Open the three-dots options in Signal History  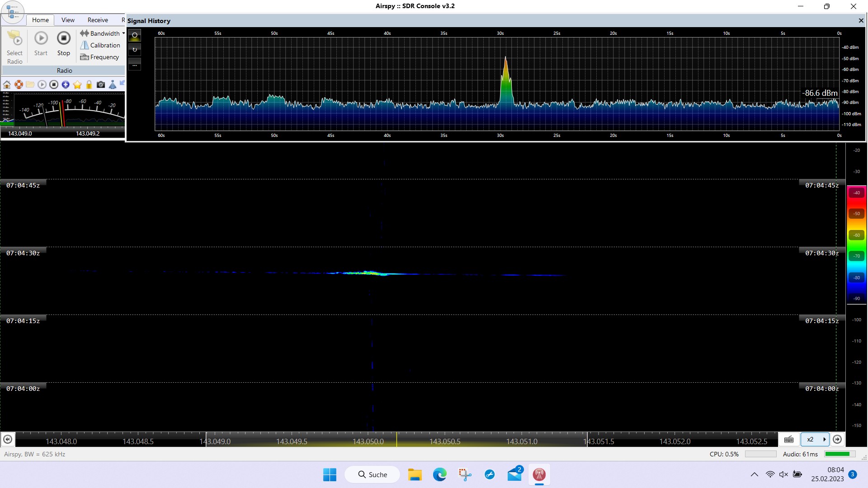[134, 64]
